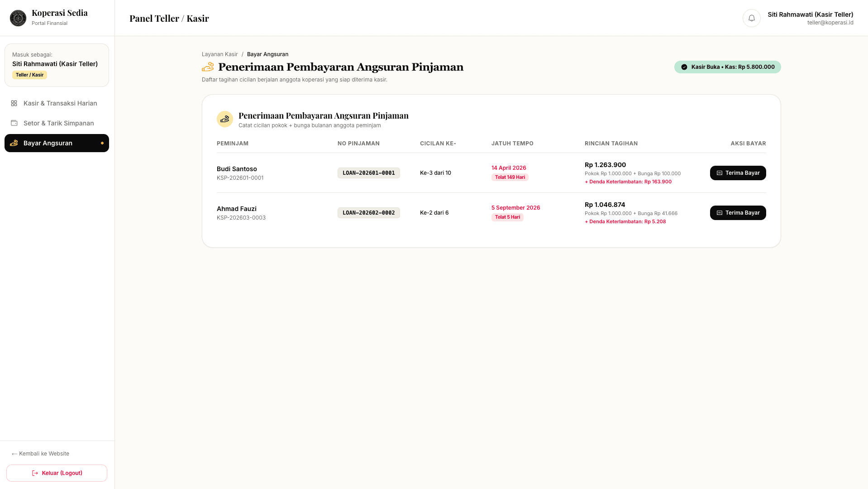Click Denda Keterlambatan Rp 5.208 text
This screenshot has width=868, height=489.
point(625,222)
